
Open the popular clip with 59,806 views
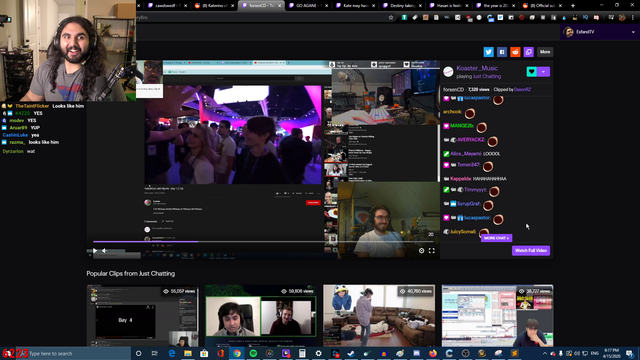click(x=260, y=316)
